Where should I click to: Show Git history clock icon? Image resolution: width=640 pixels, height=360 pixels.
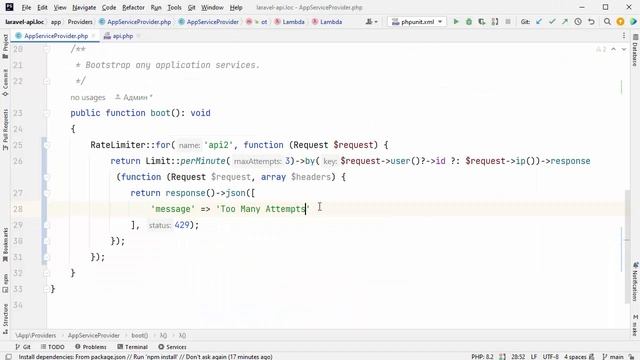click(578, 22)
